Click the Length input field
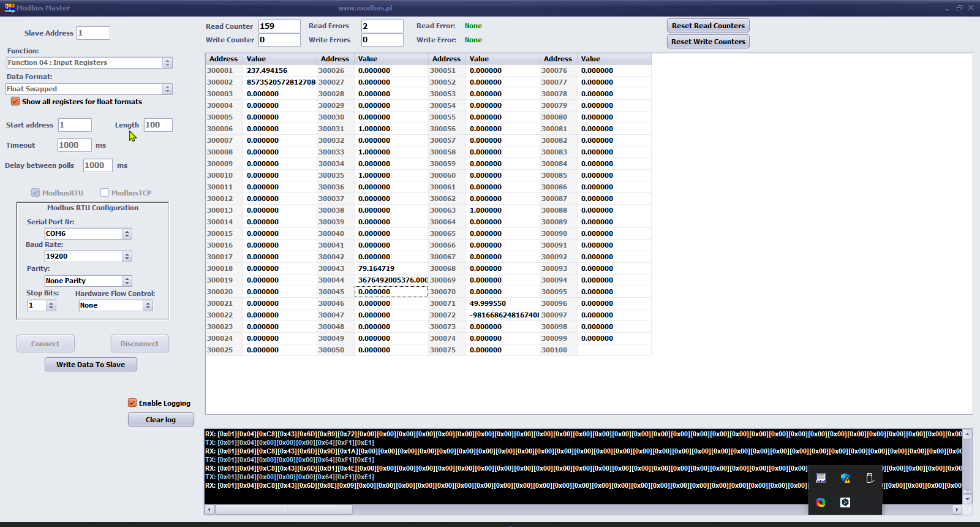980x527 pixels. point(158,125)
